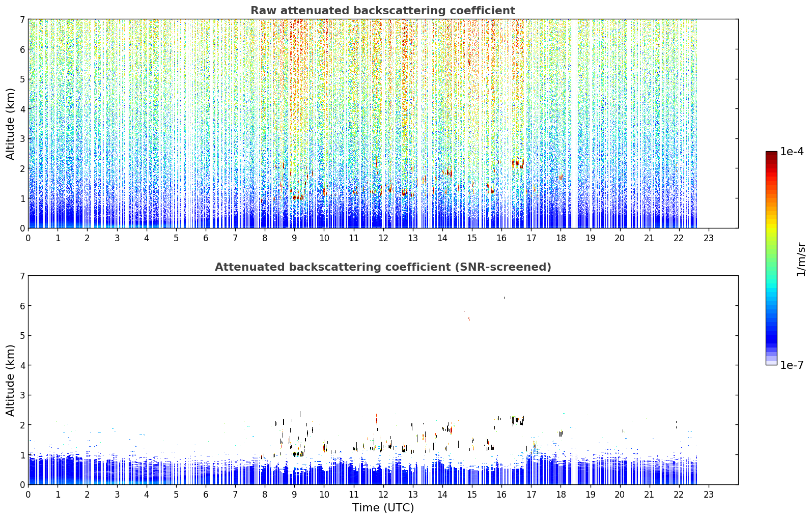Click the 7 km altitude tick on top plot
812x519 pixels.
pos(22,19)
